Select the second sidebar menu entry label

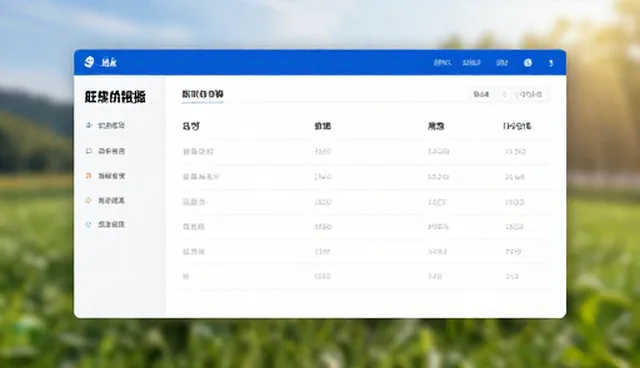click(x=111, y=151)
